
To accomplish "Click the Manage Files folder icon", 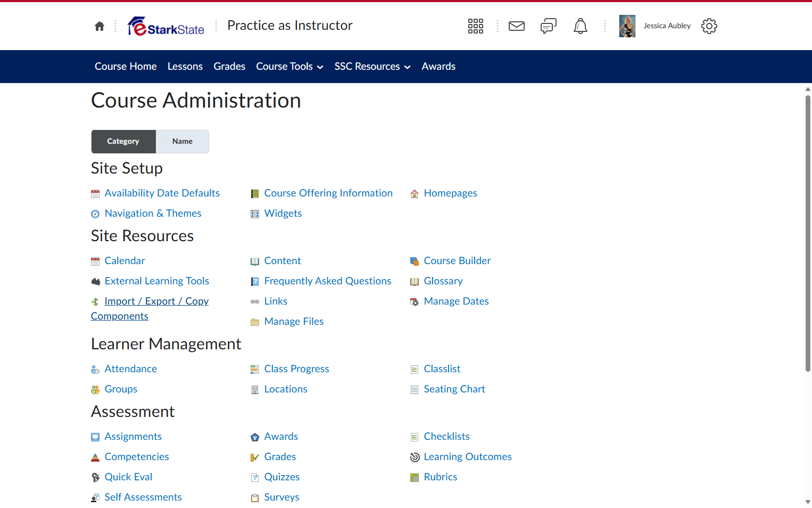I will tap(255, 322).
